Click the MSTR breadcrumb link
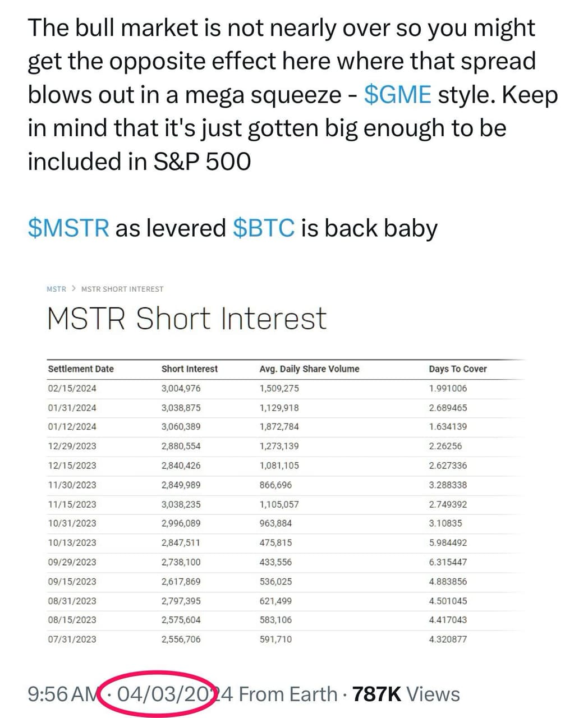 pos(56,289)
